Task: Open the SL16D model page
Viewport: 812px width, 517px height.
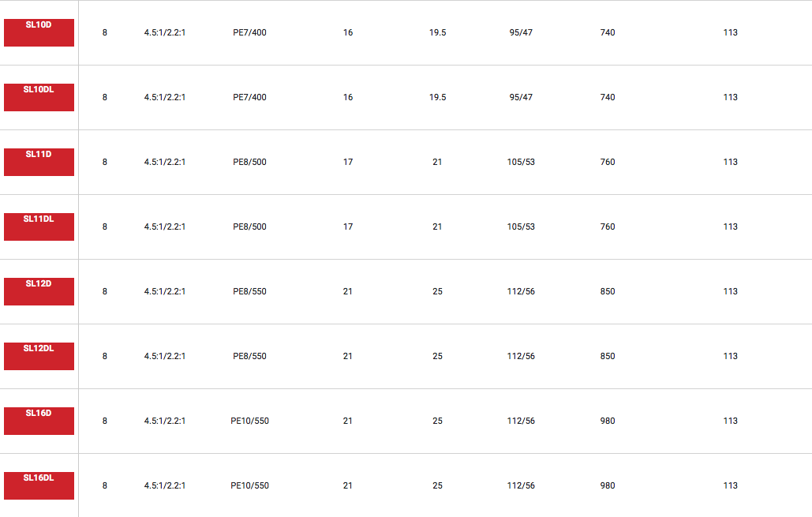Action: [39, 421]
